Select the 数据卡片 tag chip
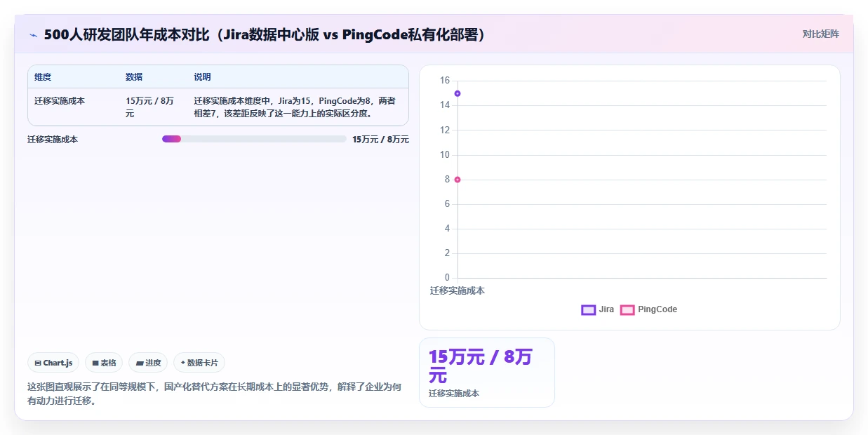Viewport: 868px width, 435px height. [199, 363]
